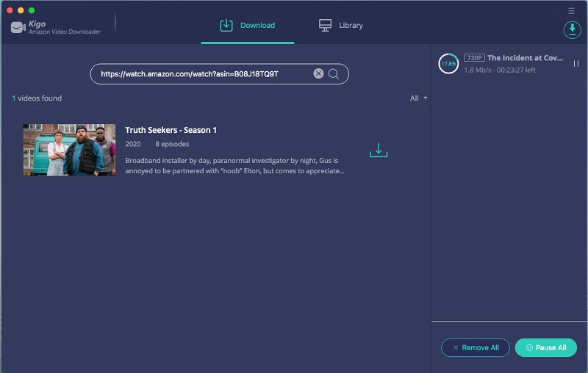Click 'The Incident at Cov...' title

525,58
